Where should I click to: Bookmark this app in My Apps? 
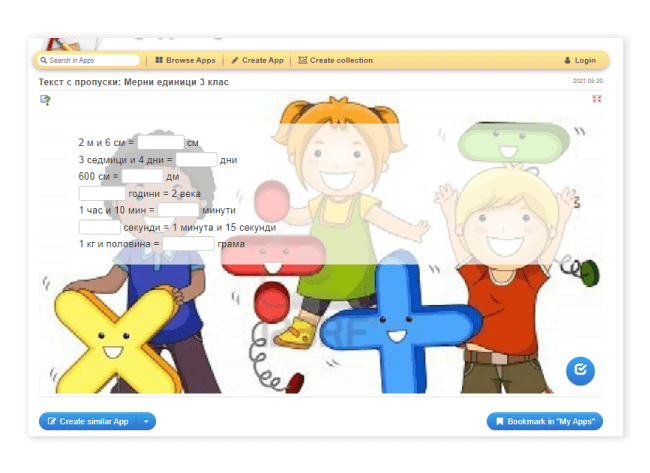[545, 421]
